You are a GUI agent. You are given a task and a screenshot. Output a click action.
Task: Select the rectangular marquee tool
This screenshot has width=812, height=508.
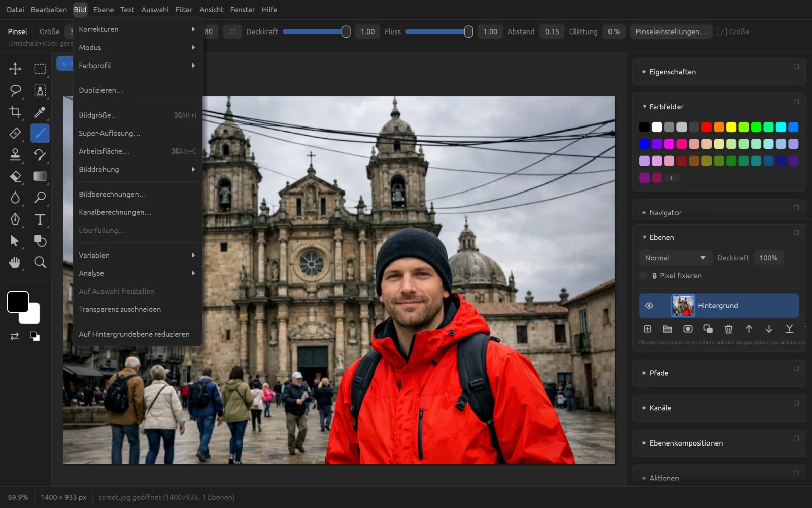point(40,69)
